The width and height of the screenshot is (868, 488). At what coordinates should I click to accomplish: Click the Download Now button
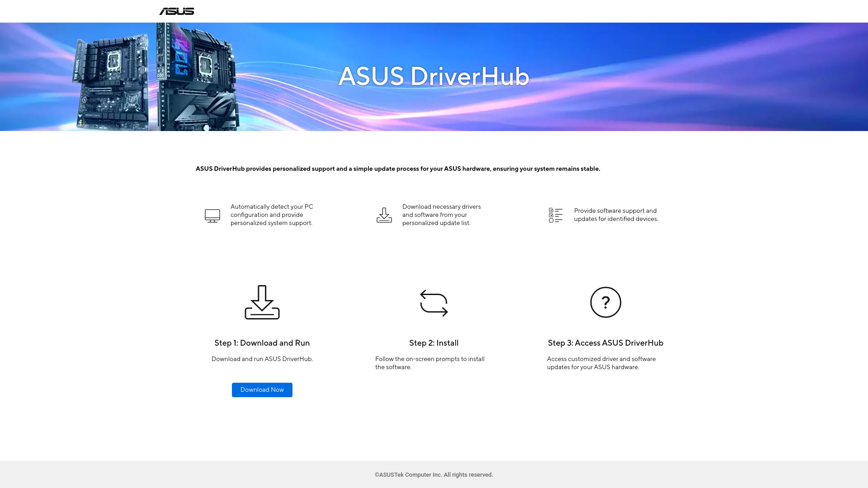262,390
